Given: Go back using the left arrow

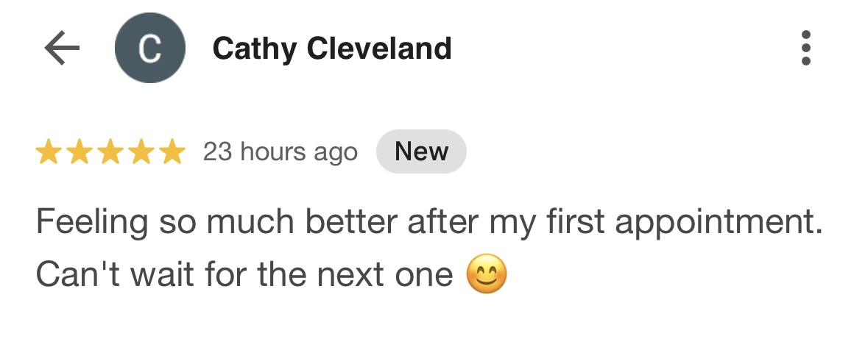Looking at the screenshot, I should point(62,49).
